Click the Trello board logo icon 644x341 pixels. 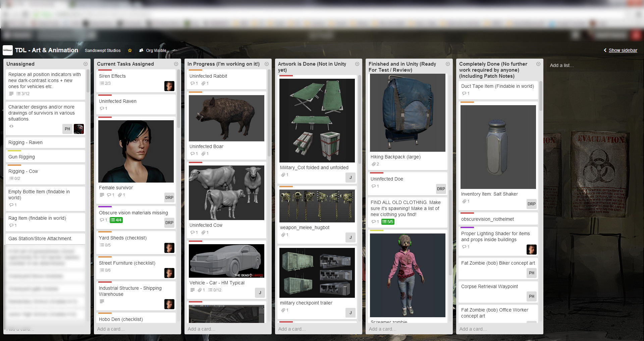click(x=7, y=50)
